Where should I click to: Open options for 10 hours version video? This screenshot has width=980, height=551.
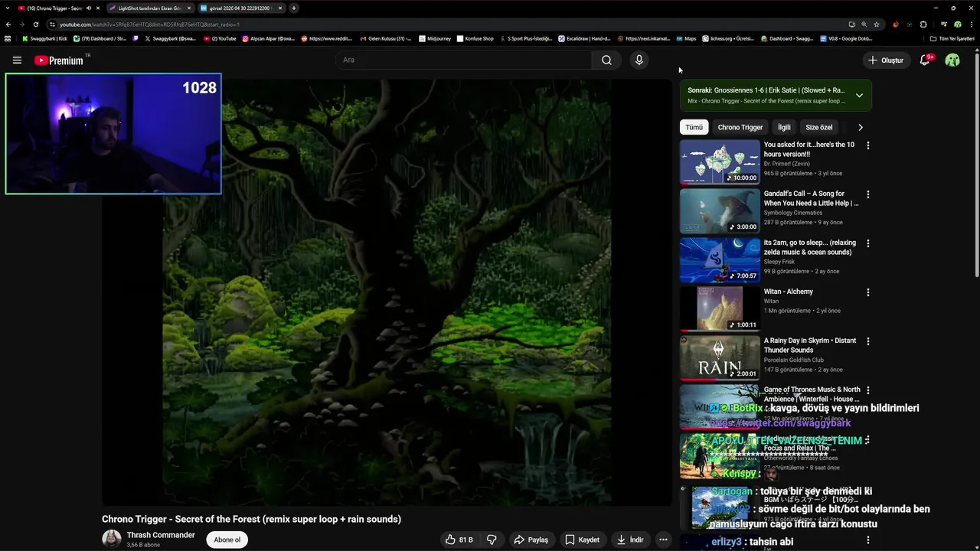868,145
